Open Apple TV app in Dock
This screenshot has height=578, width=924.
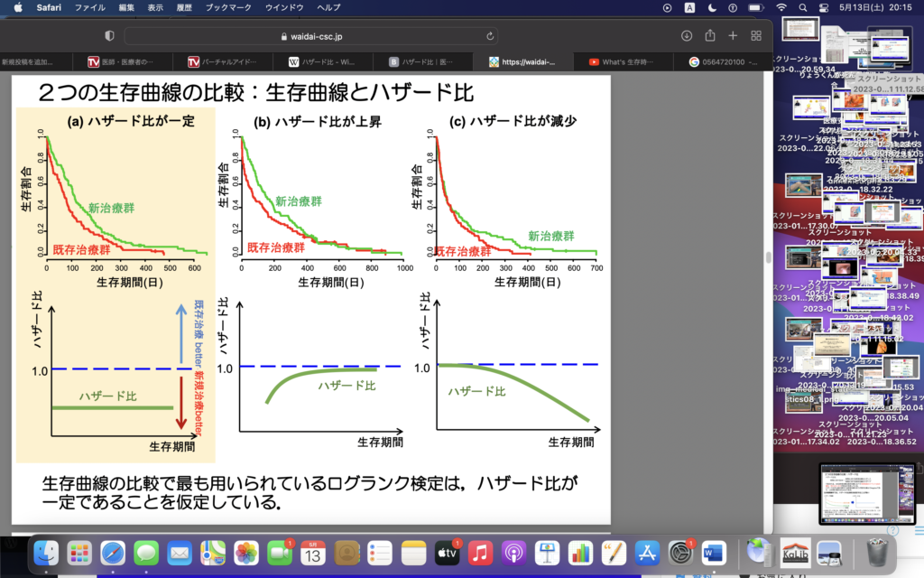coord(448,552)
